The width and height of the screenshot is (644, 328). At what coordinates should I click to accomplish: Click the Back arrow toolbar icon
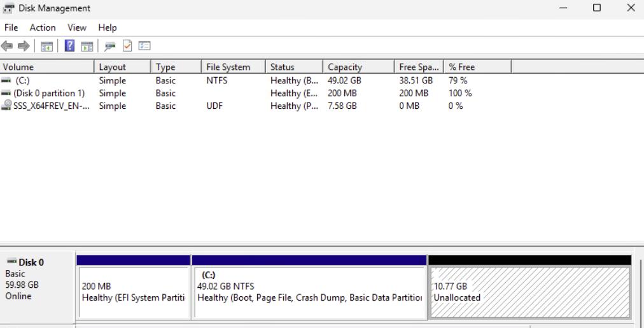click(7, 46)
